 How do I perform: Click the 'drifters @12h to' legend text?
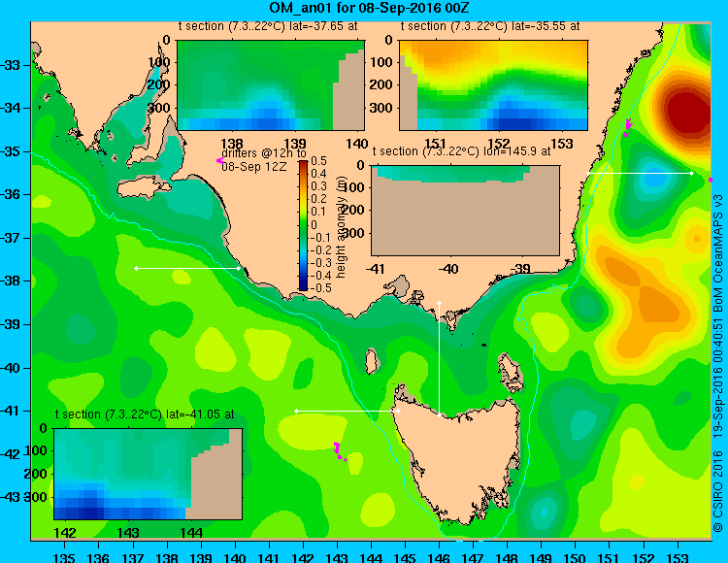pos(264,153)
